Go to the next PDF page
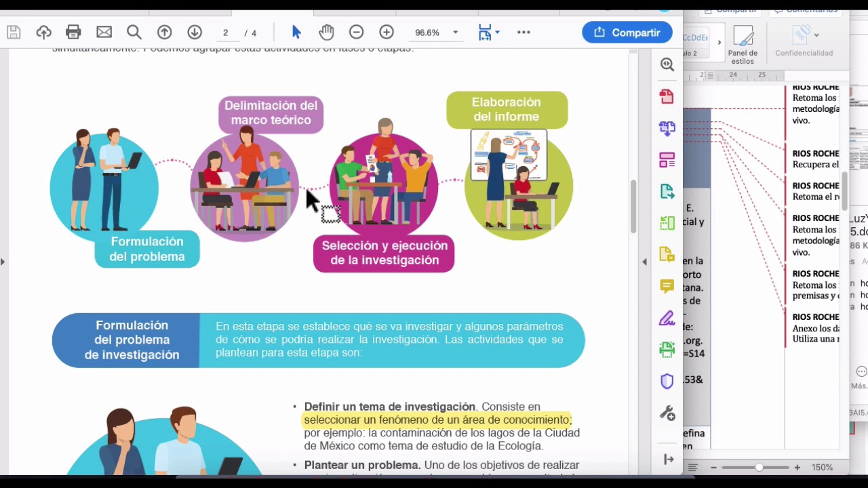This screenshot has width=868, height=488. click(x=195, y=32)
